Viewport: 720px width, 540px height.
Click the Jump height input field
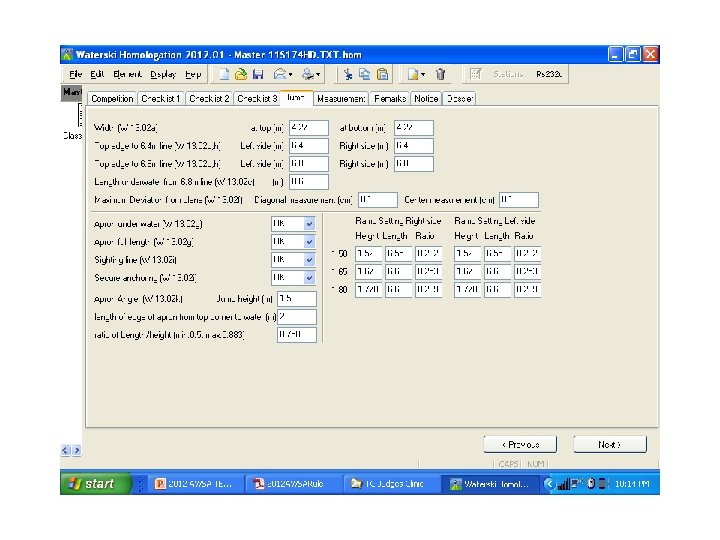(x=297, y=298)
